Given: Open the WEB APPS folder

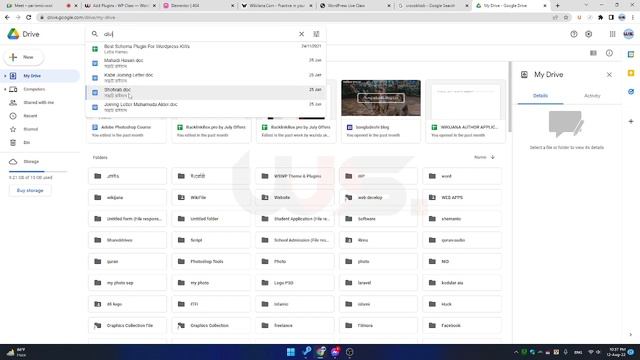Looking at the screenshot, I should coord(462,198).
